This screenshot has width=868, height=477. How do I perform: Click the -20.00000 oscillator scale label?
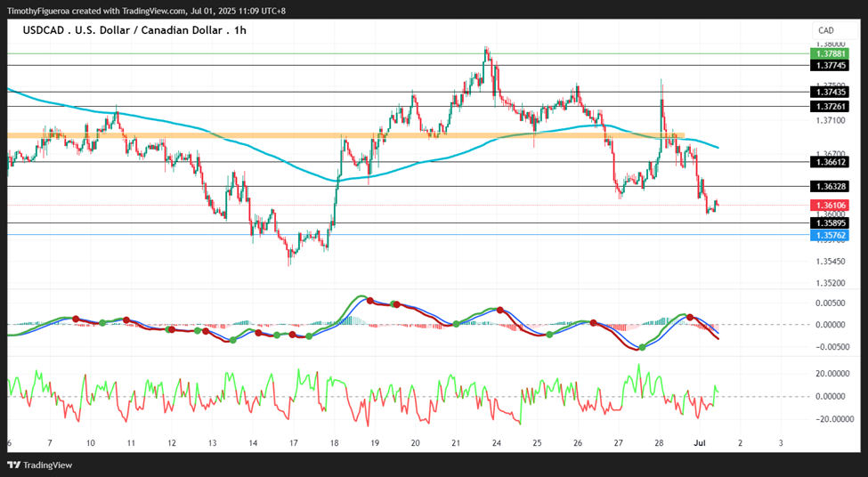click(829, 419)
